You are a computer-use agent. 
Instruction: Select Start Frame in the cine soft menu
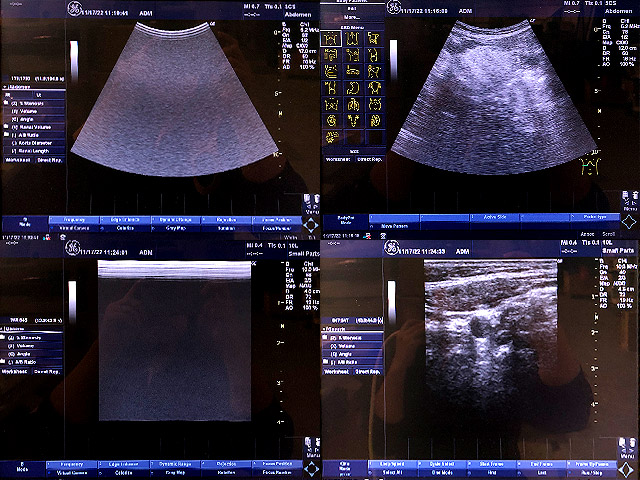coord(491,464)
